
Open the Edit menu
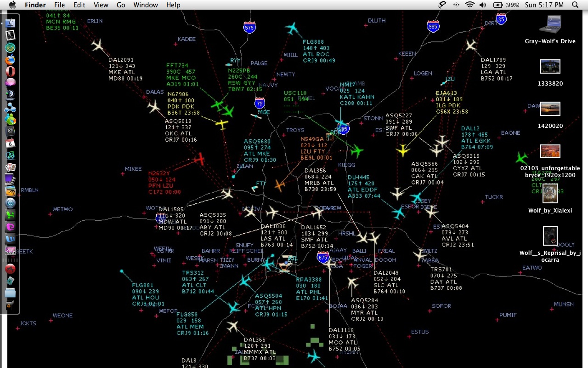pos(79,5)
